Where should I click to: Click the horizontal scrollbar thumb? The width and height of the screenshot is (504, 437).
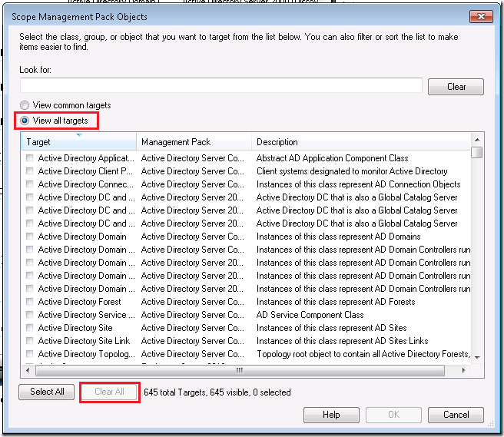(240, 370)
